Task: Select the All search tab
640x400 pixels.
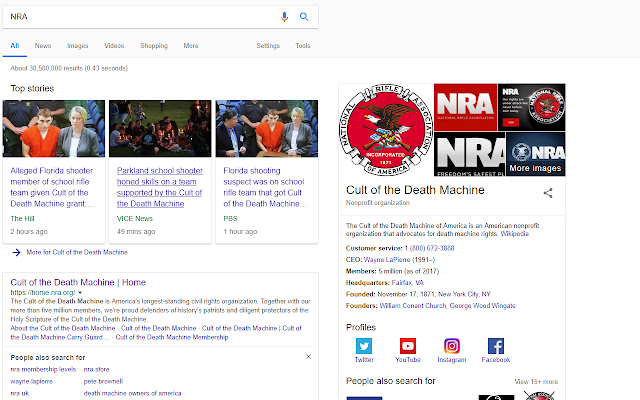Action: tap(15, 46)
